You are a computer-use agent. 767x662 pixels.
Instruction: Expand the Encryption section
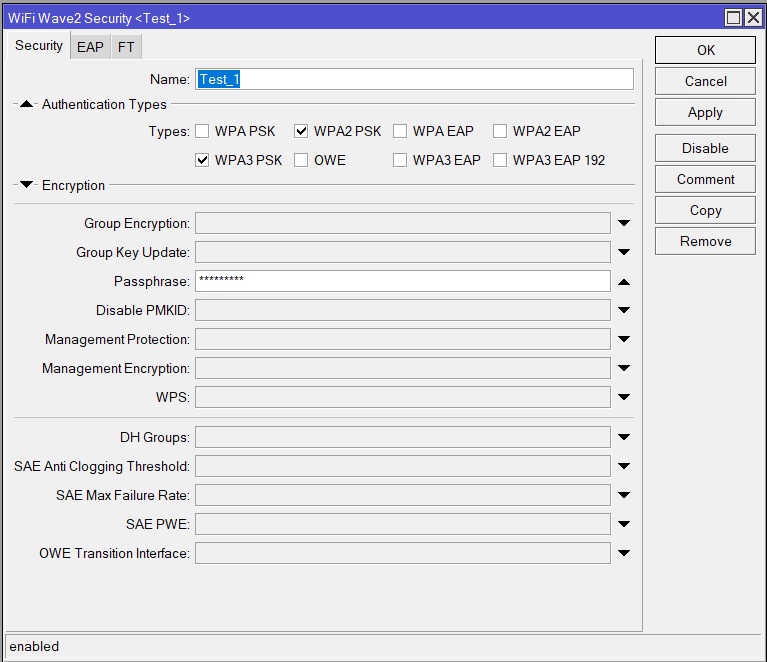click(27, 185)
